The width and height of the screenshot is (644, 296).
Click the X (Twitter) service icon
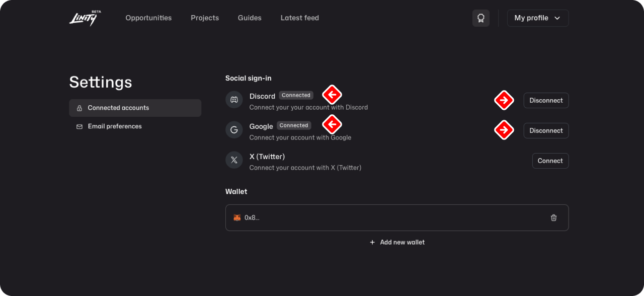point(234,160)
